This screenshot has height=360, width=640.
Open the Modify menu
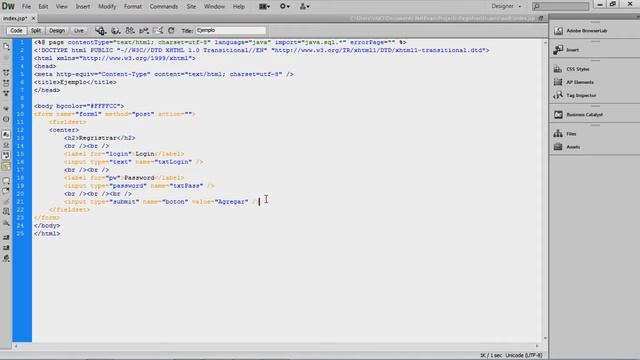point(107,7)
